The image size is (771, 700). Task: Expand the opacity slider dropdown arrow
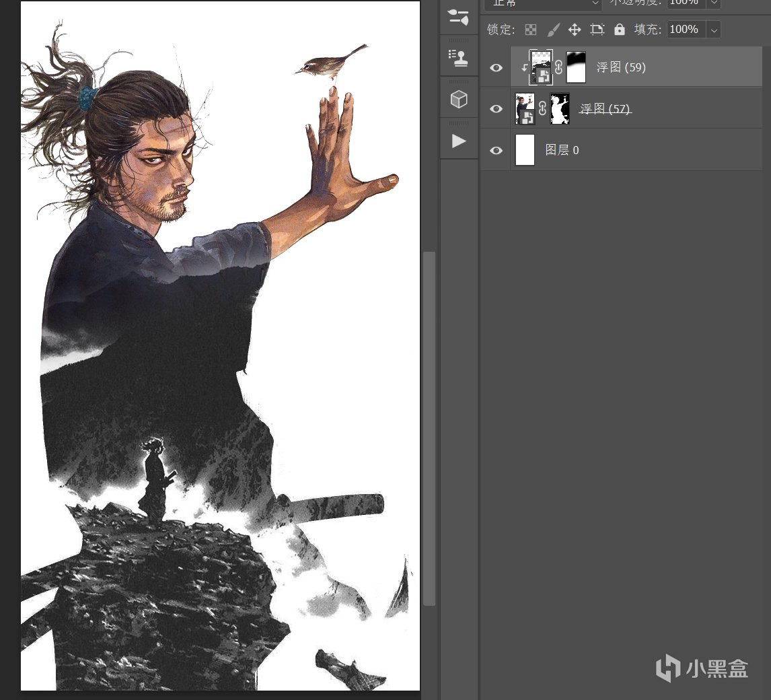[714, 3]
